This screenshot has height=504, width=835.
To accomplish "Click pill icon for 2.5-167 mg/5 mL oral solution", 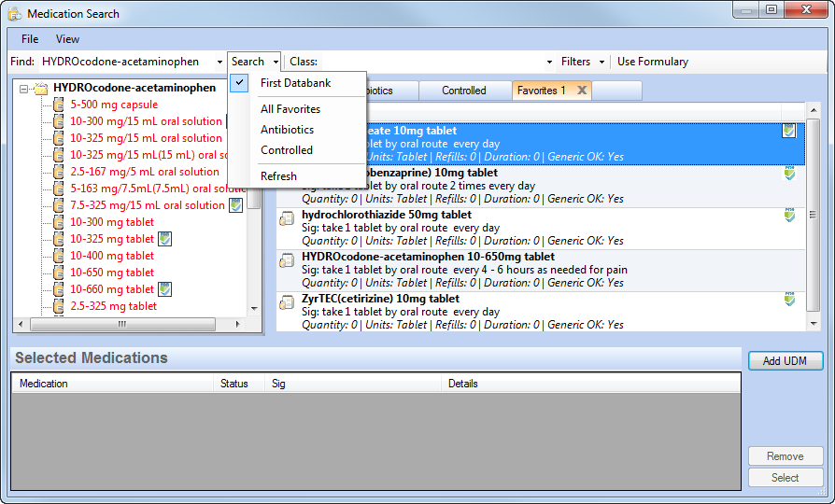I will tap(59, 172).
